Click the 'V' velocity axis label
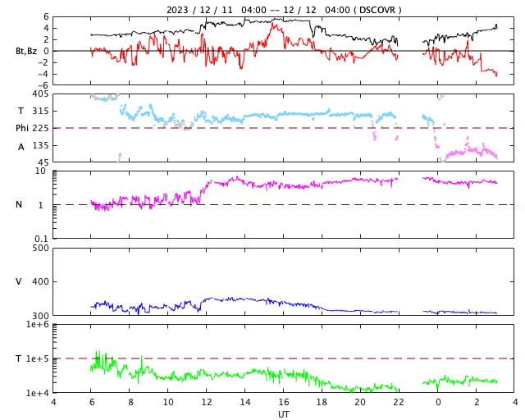Screen dimensions: 525x420 click(x=19, y=281)
